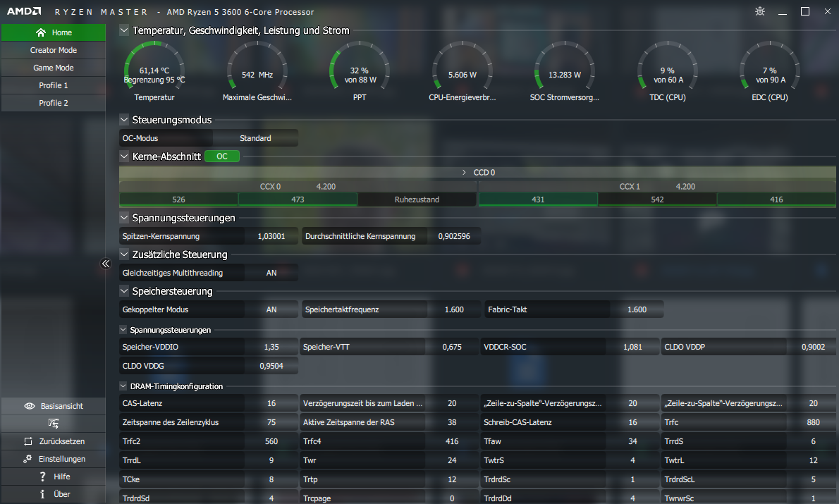Click Speichertaktfrequenz value 1.600
This screenshot has height=504, width=839.
[454, 309]
